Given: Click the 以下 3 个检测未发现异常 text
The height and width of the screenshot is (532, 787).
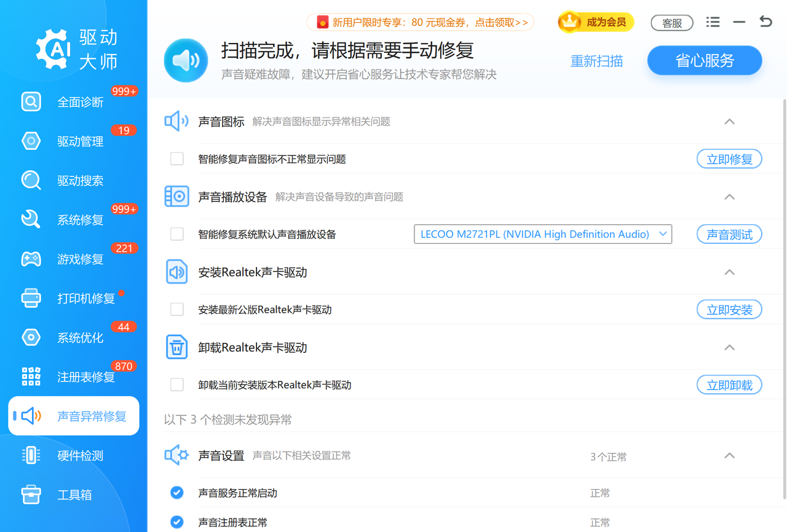Looking at the screenshot, I should click(x=228, y=420).
